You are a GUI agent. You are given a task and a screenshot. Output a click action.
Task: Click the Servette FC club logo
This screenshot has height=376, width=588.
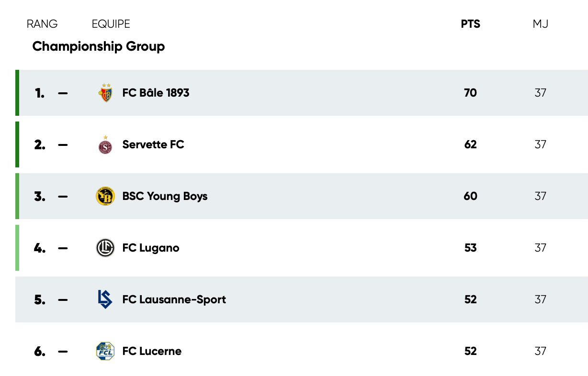pos(105,145)
